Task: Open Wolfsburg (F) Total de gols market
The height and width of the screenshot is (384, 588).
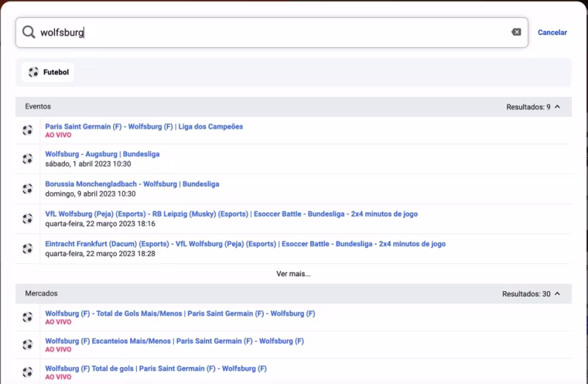Action: (x=156, y=369)
